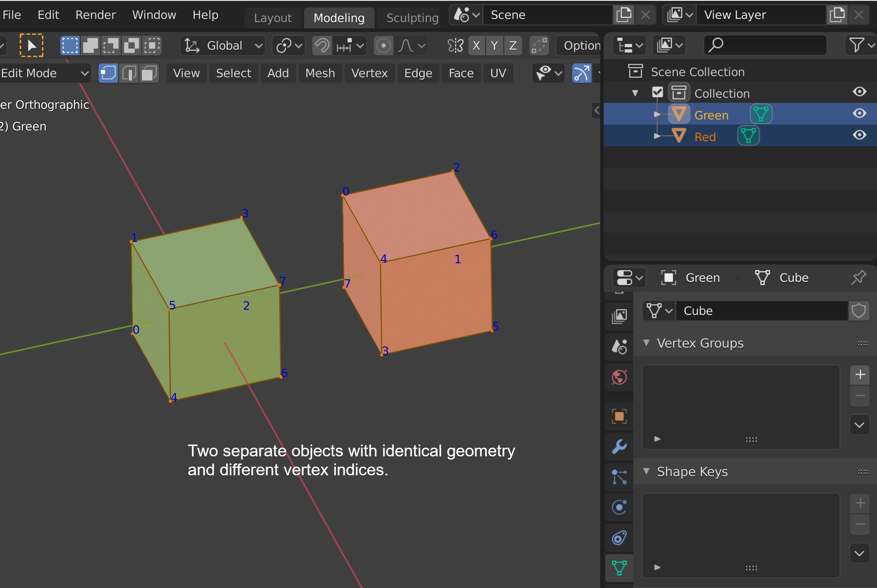This screenshot has width=877, height=588.
Task: Open viewport Edge menu
Action: pos(418,73)
